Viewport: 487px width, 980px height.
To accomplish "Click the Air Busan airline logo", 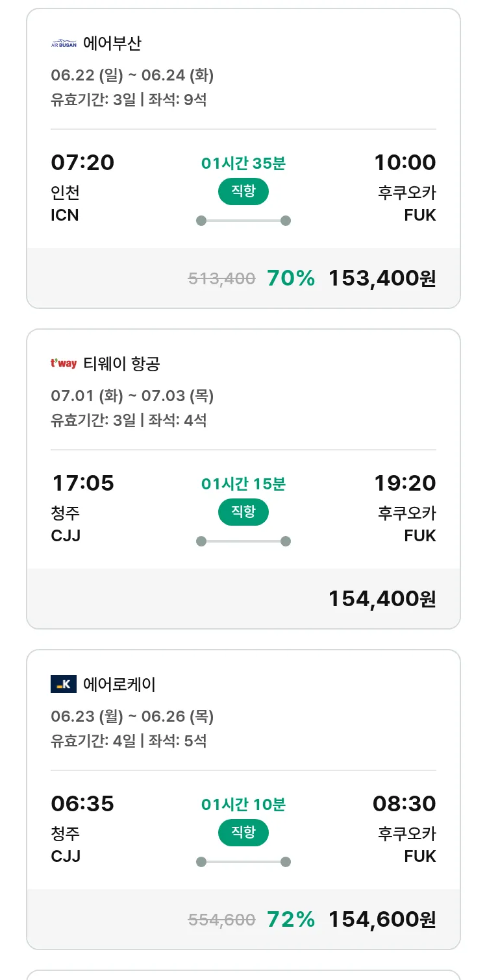I will point(64,43).
